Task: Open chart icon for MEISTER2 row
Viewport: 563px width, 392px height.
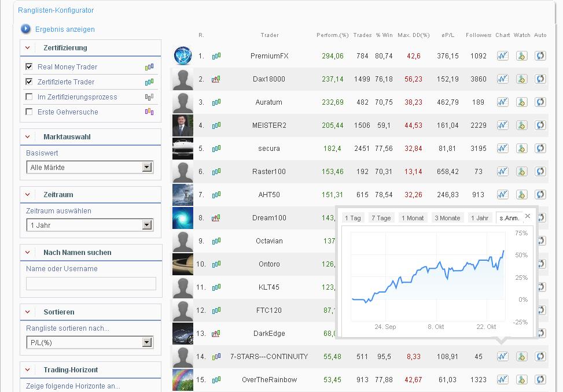Action: coord(502,125)
